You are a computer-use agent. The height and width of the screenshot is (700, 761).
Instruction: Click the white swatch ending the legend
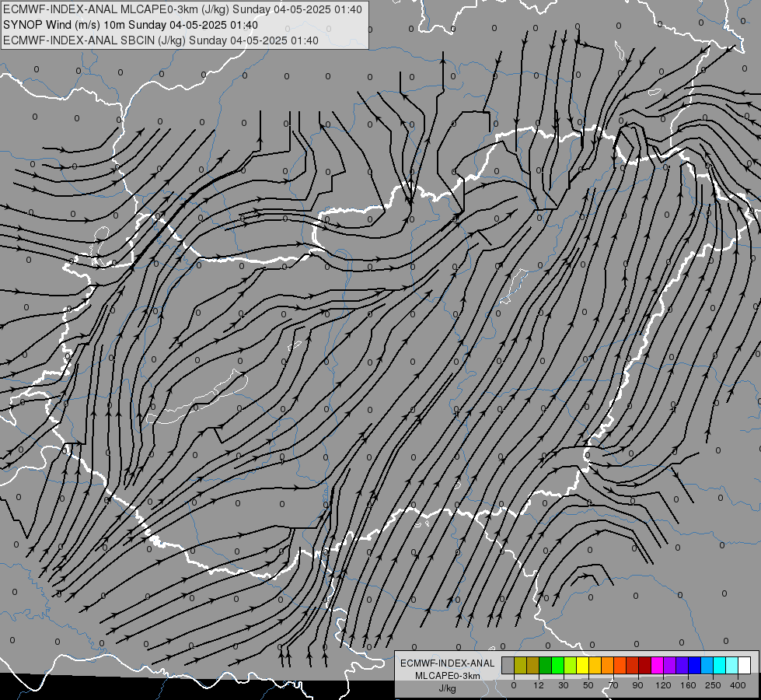tap(744, 665)
